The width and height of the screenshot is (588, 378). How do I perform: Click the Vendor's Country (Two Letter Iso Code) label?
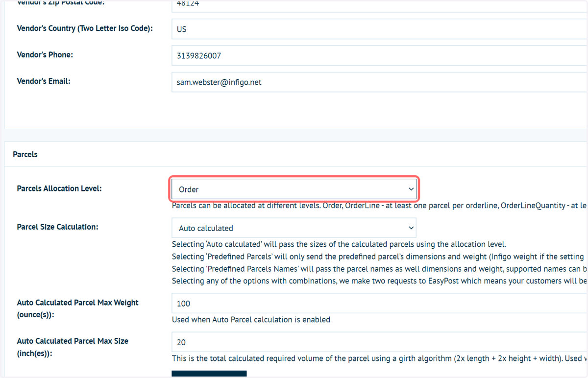(x=85, y=28)
